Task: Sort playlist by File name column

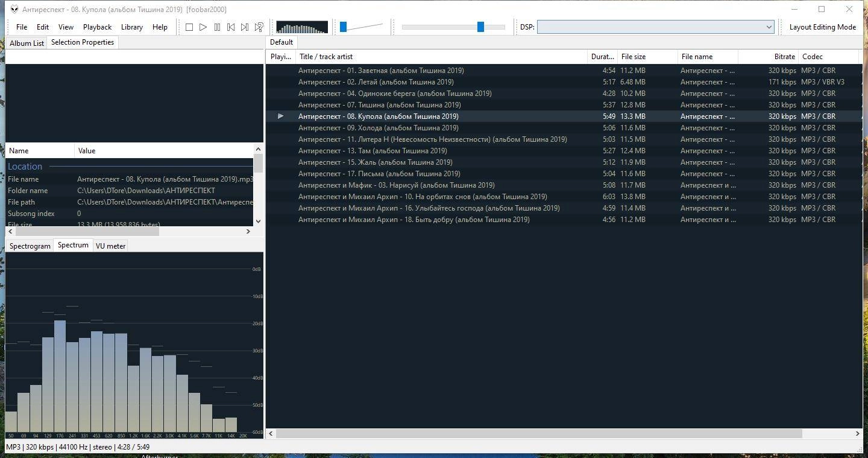Action: [x=708, y=57]
